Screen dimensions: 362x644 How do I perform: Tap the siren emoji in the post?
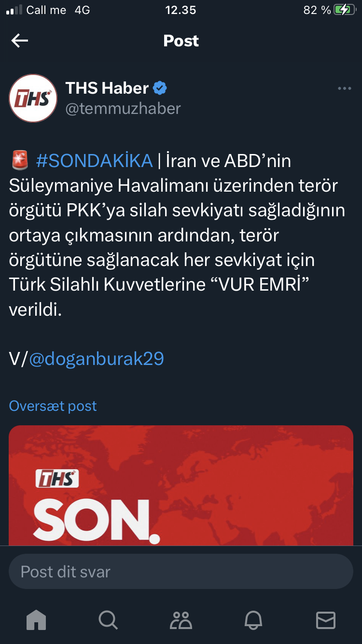coord(19,161)
